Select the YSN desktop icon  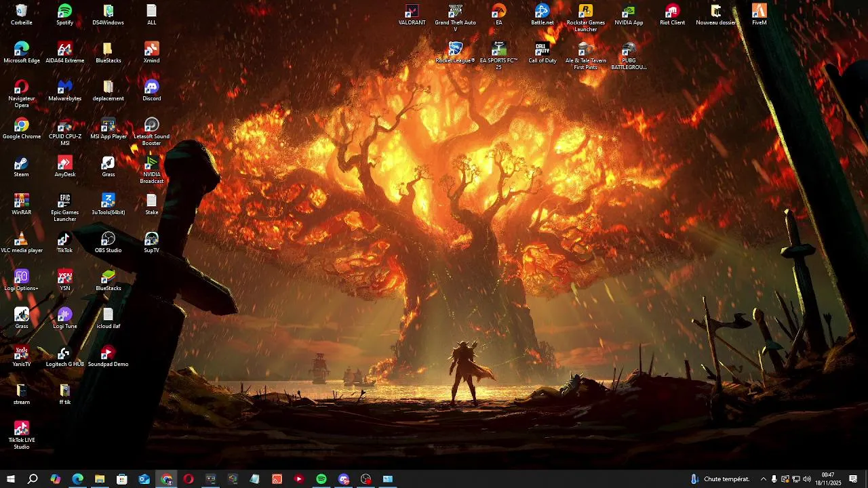point(65,281)
